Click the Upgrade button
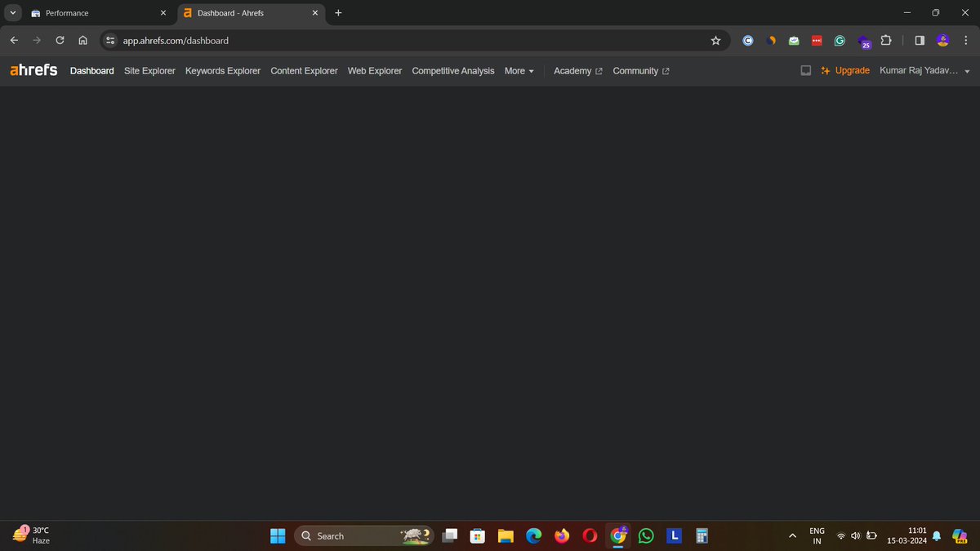Image resolution: width=980 pixels, height=551 pixels. [845, 71]
